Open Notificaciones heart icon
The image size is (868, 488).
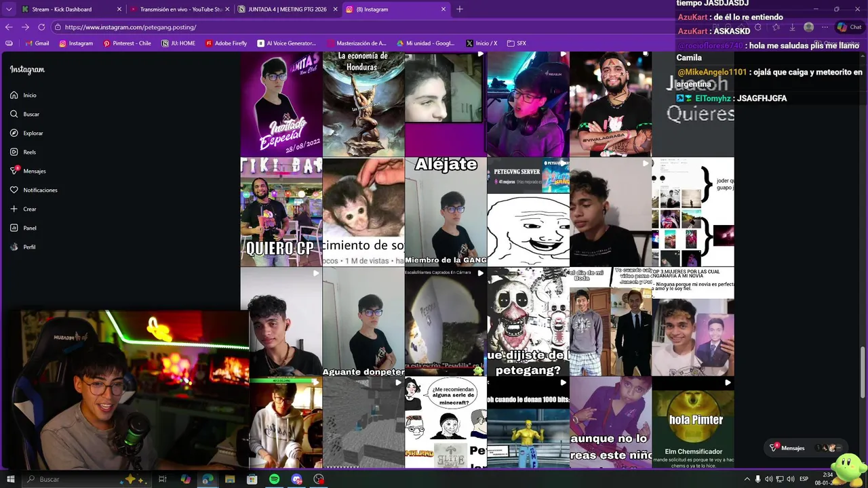(14, 190)
